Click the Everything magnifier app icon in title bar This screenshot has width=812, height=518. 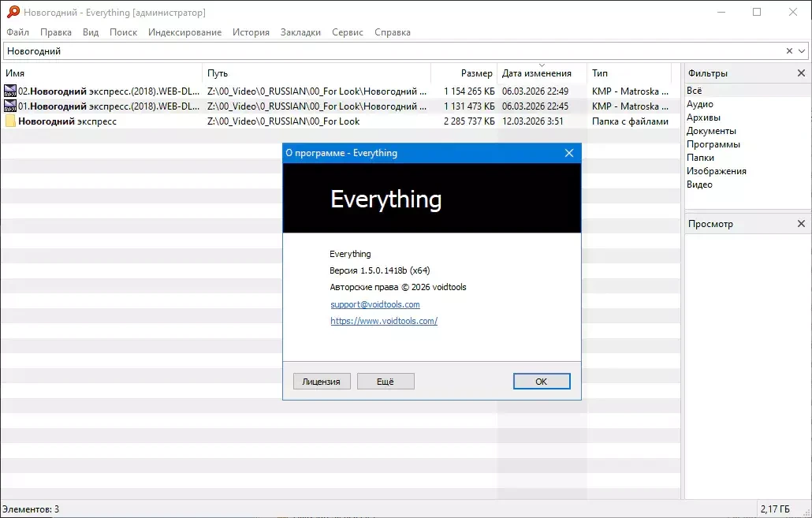pyautogui.click(x=13, y=12)
